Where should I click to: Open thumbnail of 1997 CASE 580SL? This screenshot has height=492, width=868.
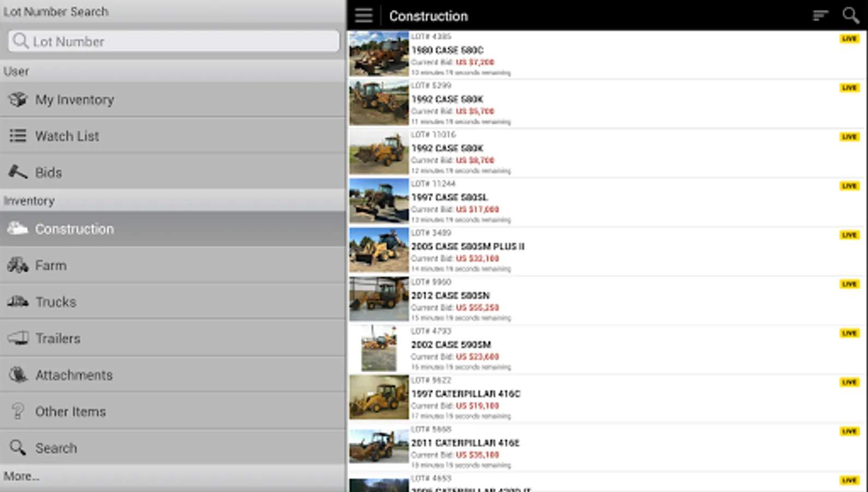pyautogui.click(x=379, y=201)
